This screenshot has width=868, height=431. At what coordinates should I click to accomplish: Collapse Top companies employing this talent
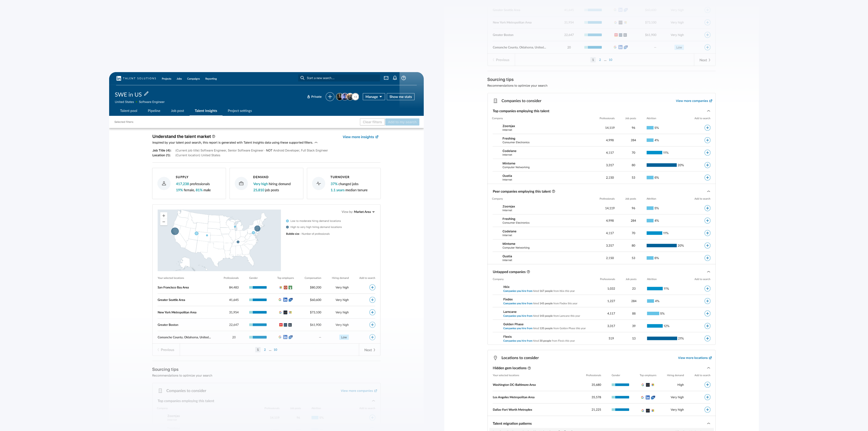[708, 111]
